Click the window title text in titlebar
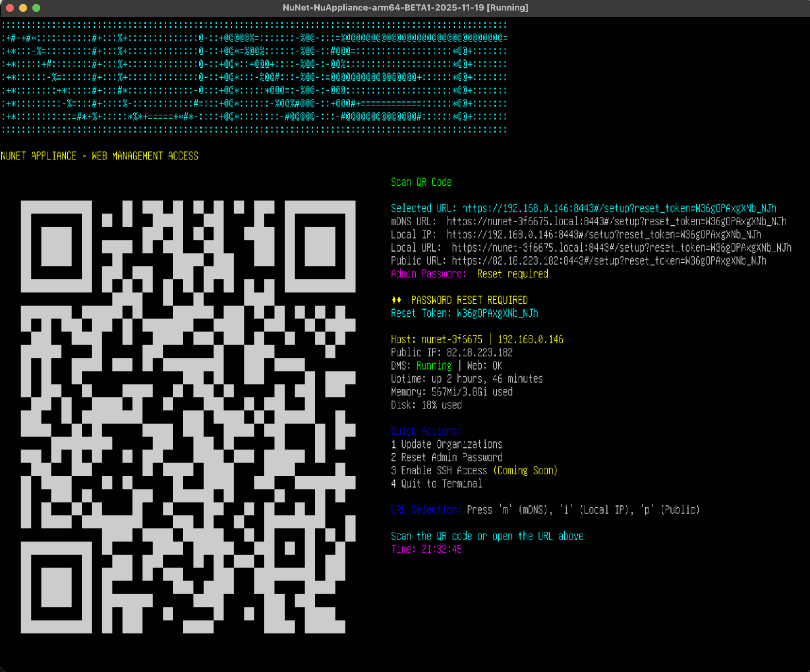810x672 pixels. click(x=405, y=8)
